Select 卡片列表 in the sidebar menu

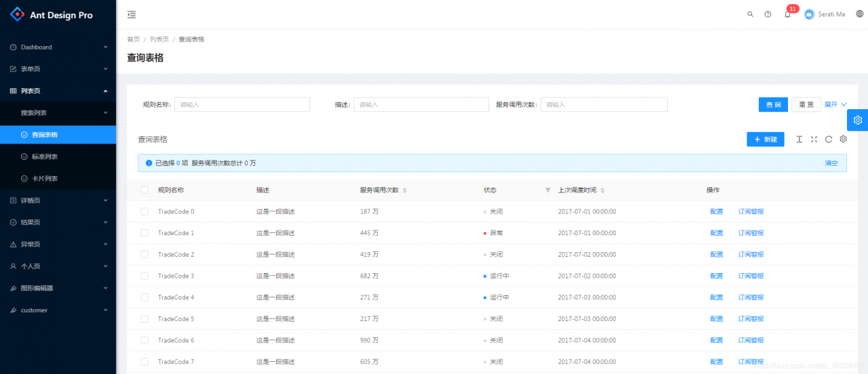pyautogui.click(x=58, y=179)
